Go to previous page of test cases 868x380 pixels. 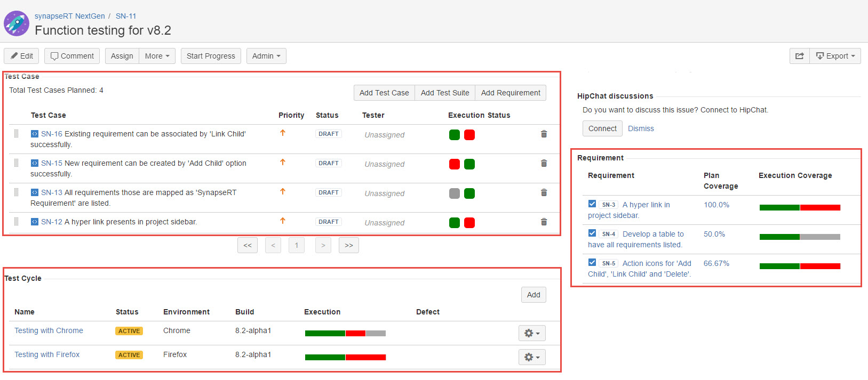click(x=273, y=245)
